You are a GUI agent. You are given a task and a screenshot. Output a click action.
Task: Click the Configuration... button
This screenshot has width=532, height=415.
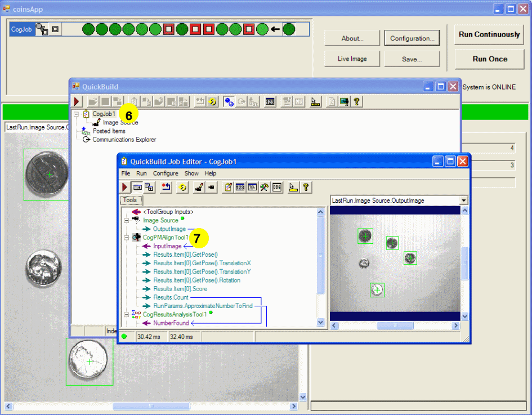[x=412, y=38]
